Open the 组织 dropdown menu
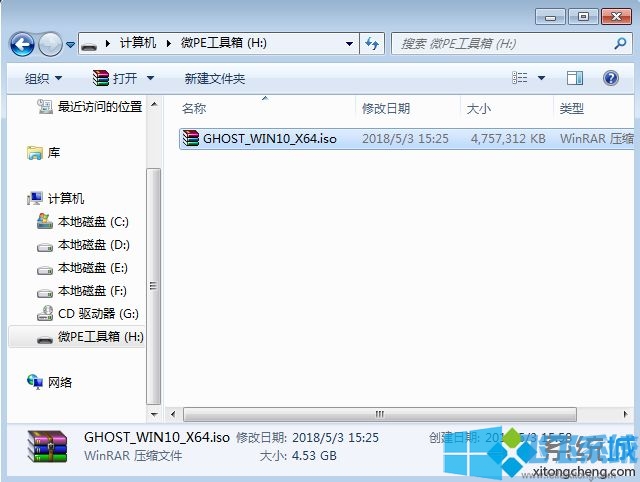This screenshot has height=482, width=640. (x=43, y=78)
